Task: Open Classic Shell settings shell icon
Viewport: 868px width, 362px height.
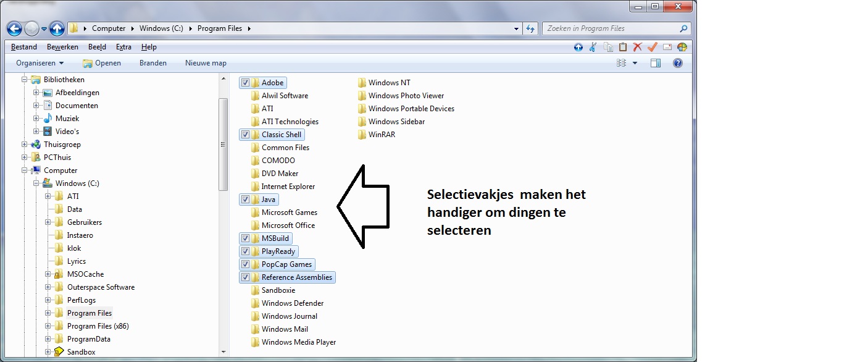Action: pos(682,47)
